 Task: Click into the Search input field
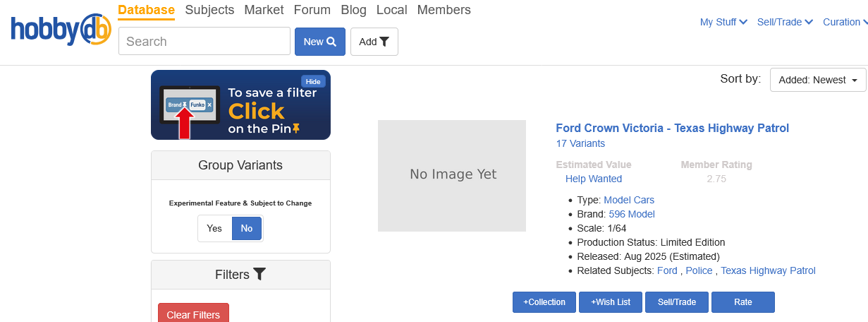point(204,42)
